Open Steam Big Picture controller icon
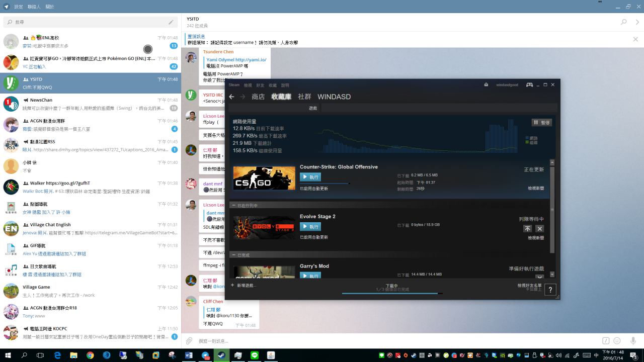 click(x=530, y=84)
